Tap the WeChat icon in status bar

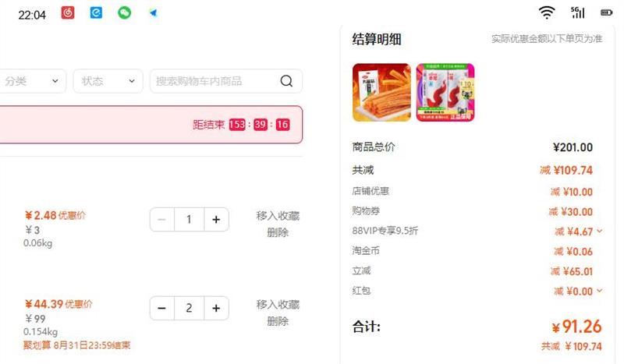pyautogui.click(x=125, y=12)
